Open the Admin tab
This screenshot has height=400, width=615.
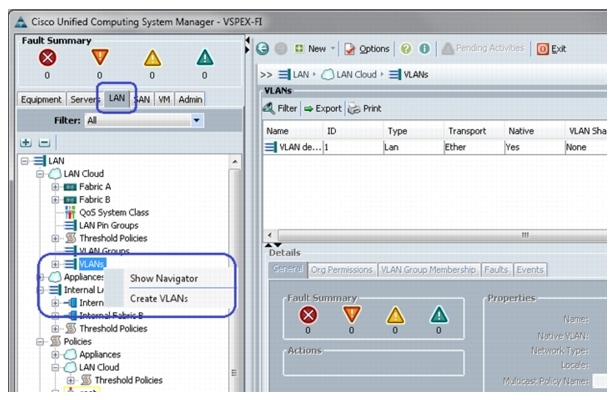(x=190, y=99)
